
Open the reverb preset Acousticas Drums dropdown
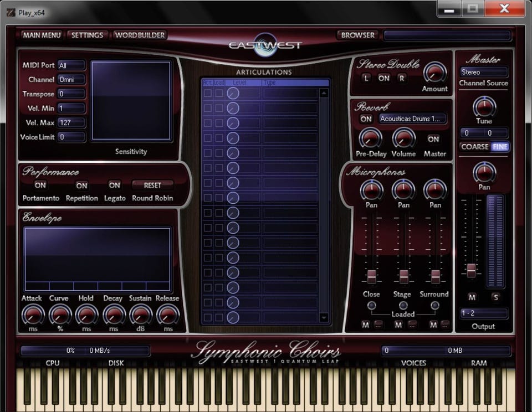click(412, 119)
